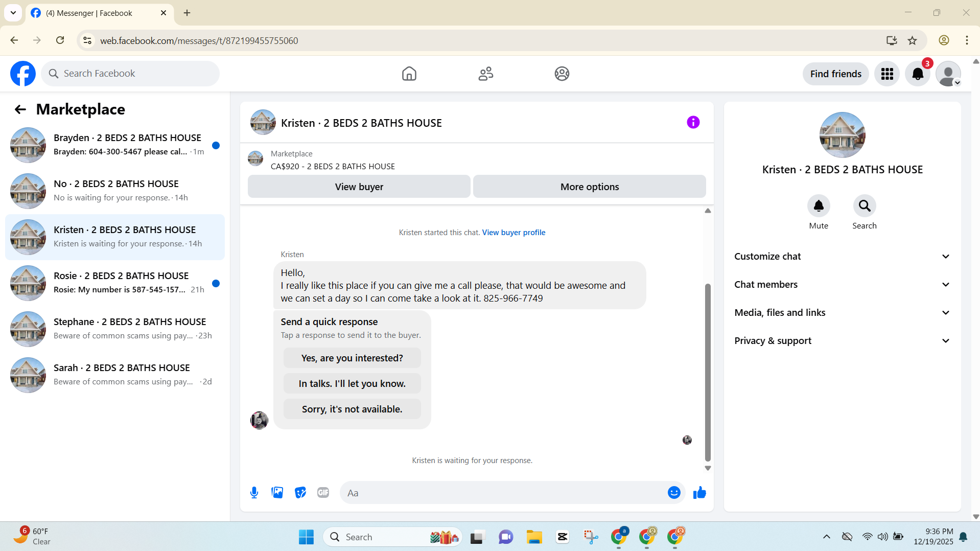The width and height of the screenshot is (980, 551).
Task: Mute the Kristen conversation
Action: tap(819, 206)
